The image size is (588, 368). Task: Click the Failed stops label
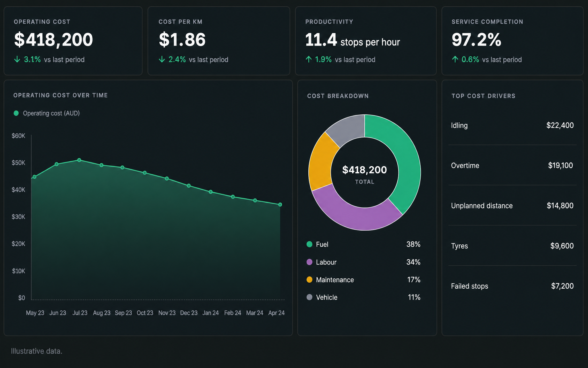point(469,286)
